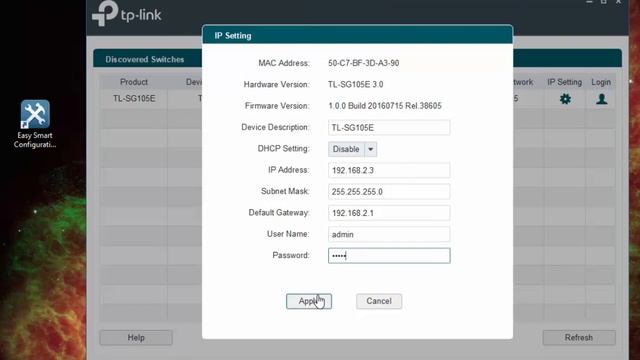Click the Product column header

pos(134,82)
